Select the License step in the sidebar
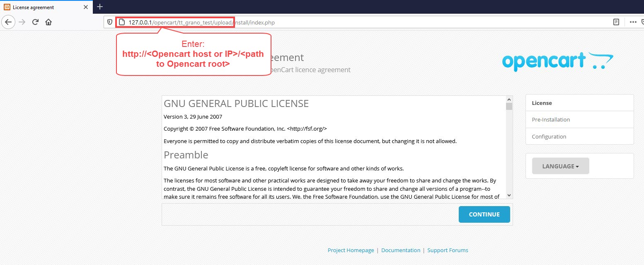The width and height of the screenshot is (644, 265). (579, 103)
